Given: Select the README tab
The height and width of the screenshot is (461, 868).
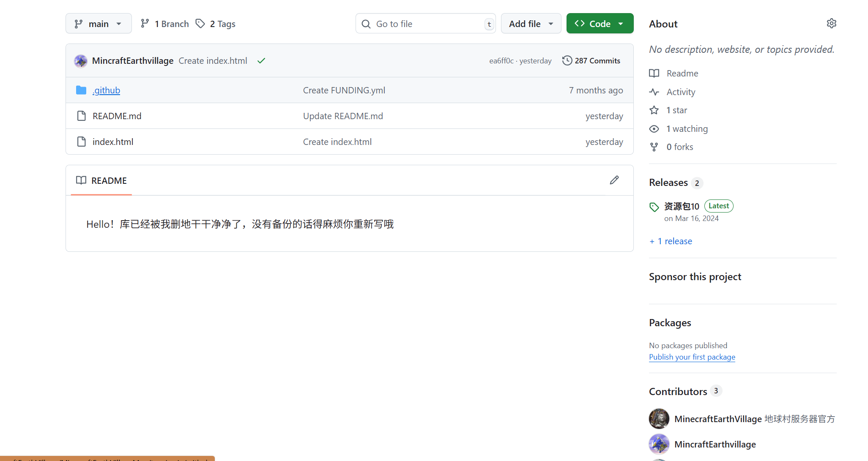Looking at the screenshot, I should point(101,181).
